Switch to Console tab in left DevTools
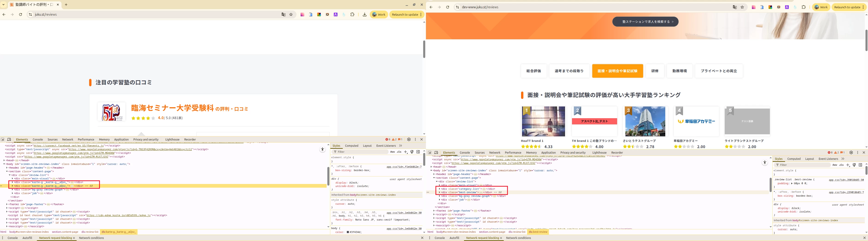This screenshot has width=868, height=241. [x=38, y=139]
